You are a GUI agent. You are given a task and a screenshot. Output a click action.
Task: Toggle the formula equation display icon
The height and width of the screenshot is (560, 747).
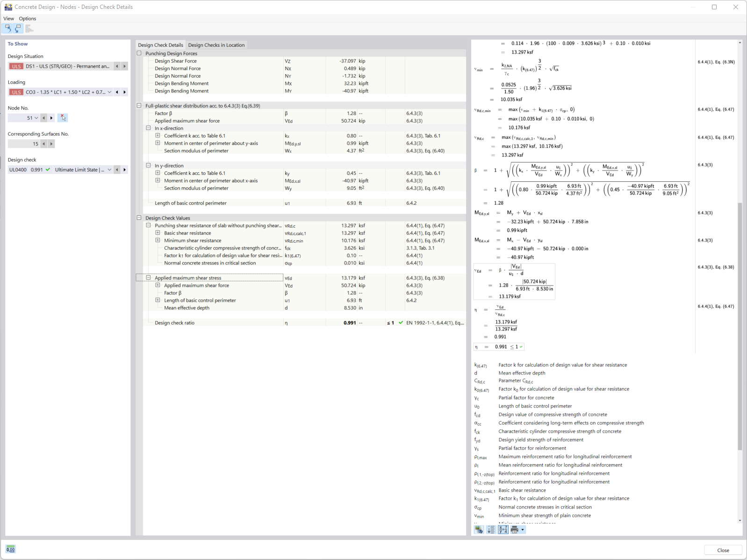[x=503, y=530]
